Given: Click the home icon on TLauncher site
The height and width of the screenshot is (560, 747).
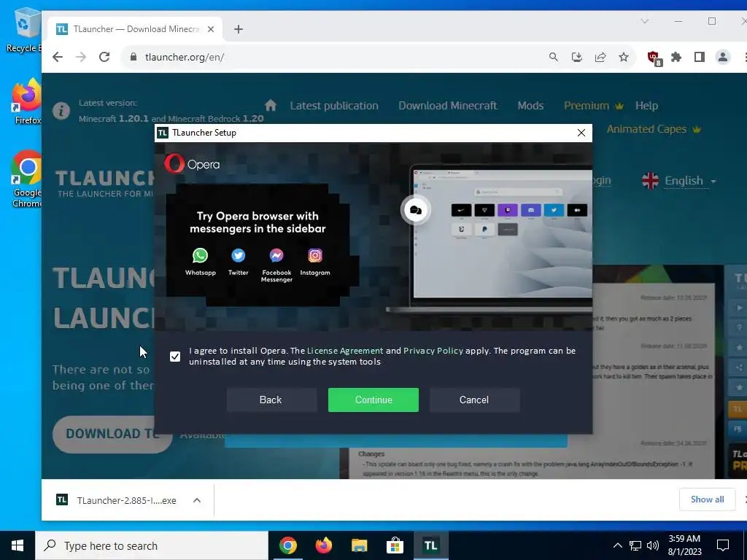Looking at the screenshot, I should 271,105.
